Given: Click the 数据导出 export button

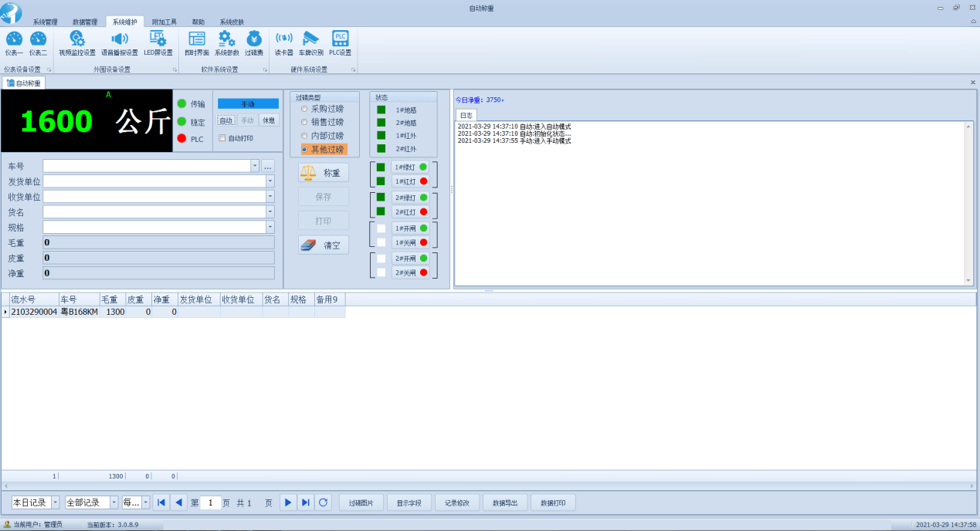Looking at the screenshot, I should [x=504, y=502].
